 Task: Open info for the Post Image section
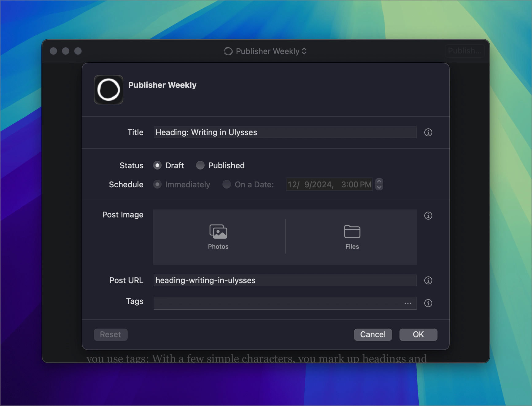(428, 216)
